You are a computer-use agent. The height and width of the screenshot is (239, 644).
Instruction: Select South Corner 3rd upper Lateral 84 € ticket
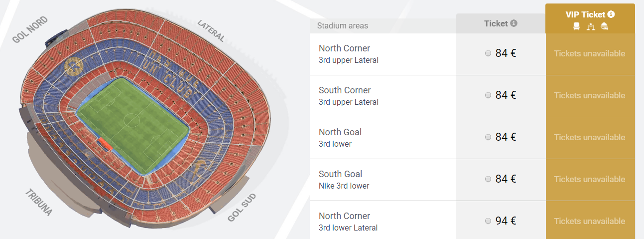[x=488, y=95]
